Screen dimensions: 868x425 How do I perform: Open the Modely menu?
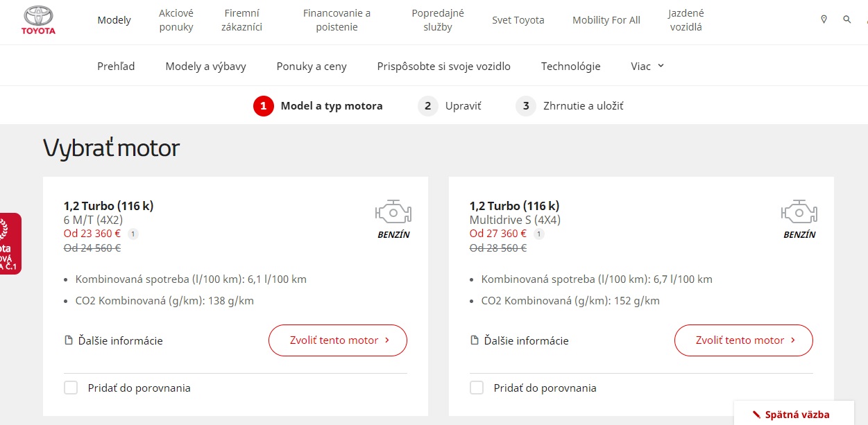(x=114, y=20)
